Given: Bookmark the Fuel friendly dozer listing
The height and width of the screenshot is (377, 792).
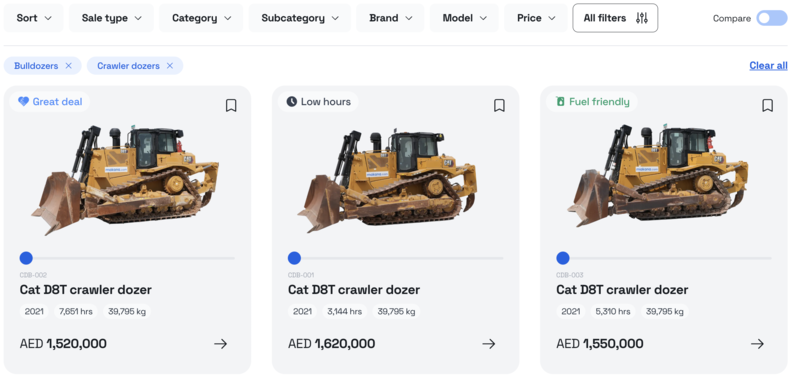Looking at the screenshot, I should tap(767, 106).
